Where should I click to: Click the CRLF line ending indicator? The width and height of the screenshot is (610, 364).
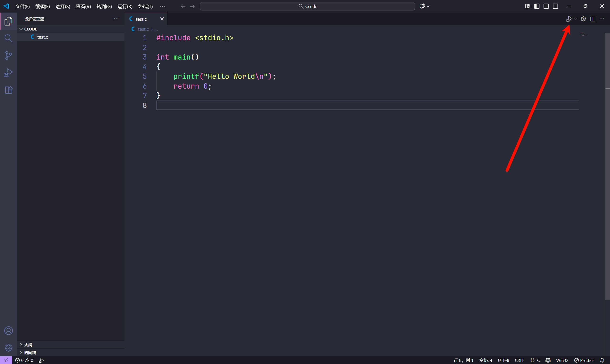pyautogui.click(x=519, y=360)
